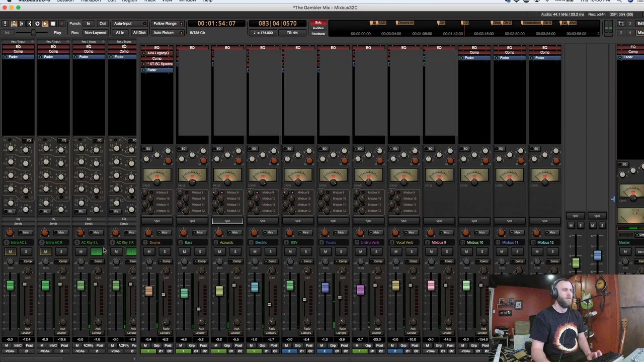Click the Intro AC L pan knob

click(x=10, y=232)
